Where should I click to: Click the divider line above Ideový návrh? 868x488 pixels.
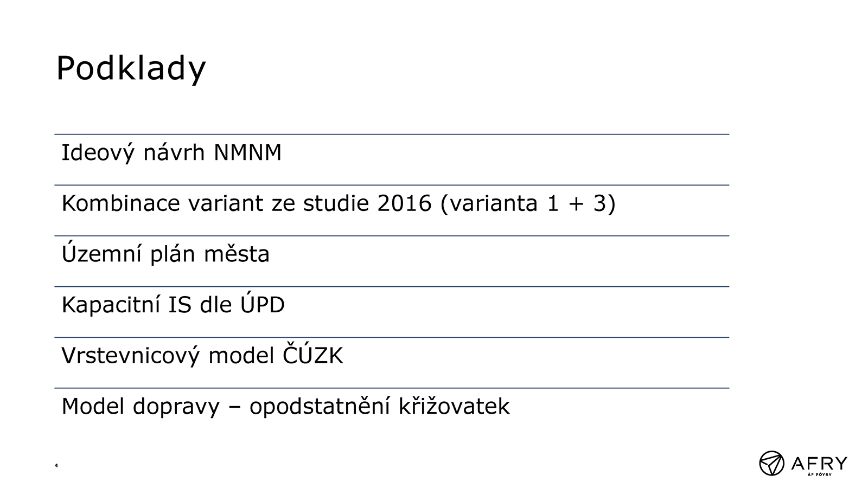(392, 134)
